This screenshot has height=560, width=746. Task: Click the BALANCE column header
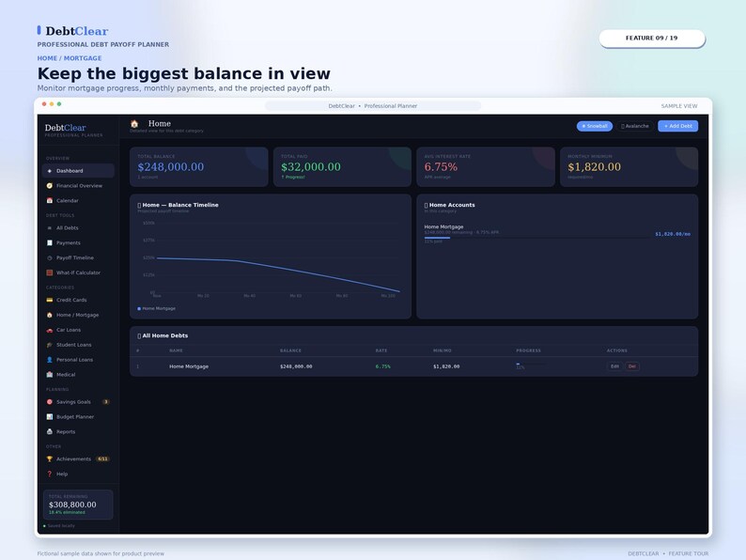(x=290, y=350)
